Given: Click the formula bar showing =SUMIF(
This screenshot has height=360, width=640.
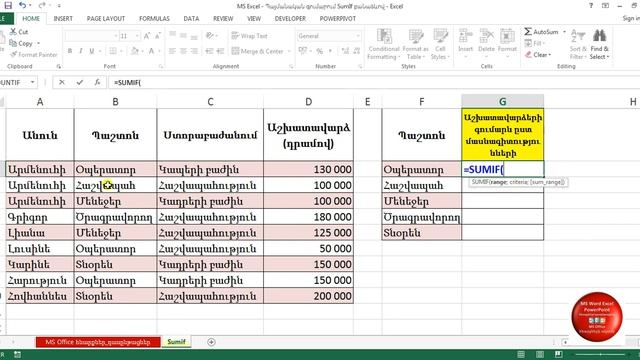Looking at the screenshot, I should pyautogui.click(x=373, y=82).
